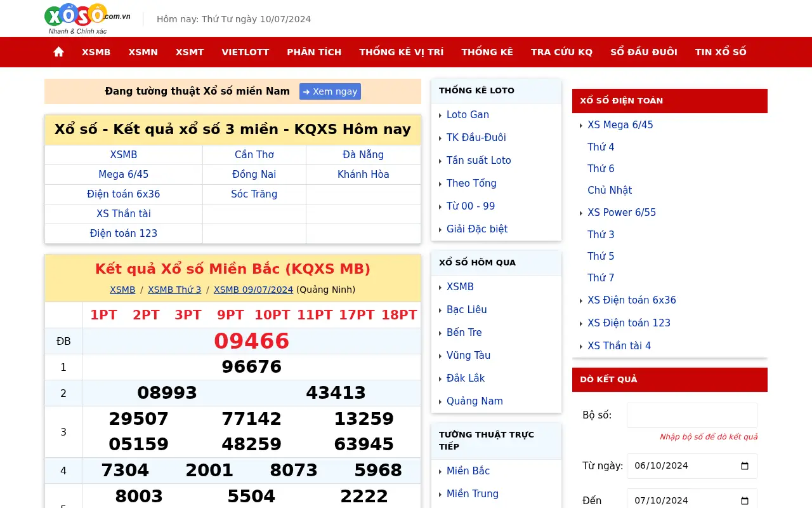Click the Bộ số input field
The width and height of the screenshot is (812, 508).
692,415
